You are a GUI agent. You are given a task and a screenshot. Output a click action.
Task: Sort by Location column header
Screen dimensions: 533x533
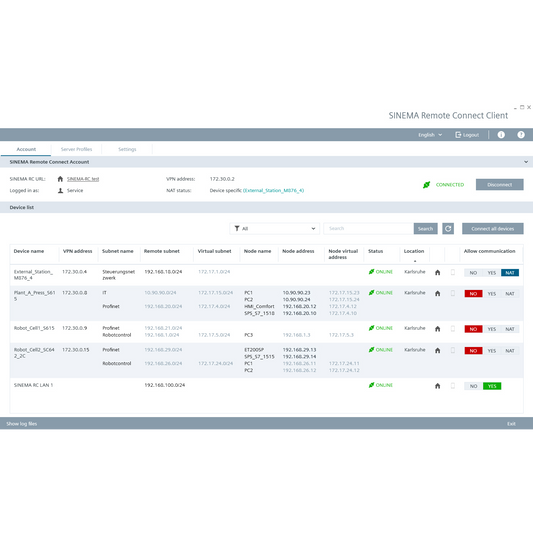pyautogui.click(x=414, y=251)
